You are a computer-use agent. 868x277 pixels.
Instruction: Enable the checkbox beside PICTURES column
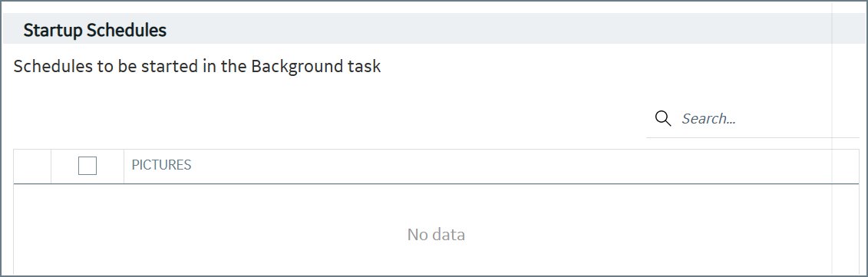pyautogui.click(x=87, y=166)
